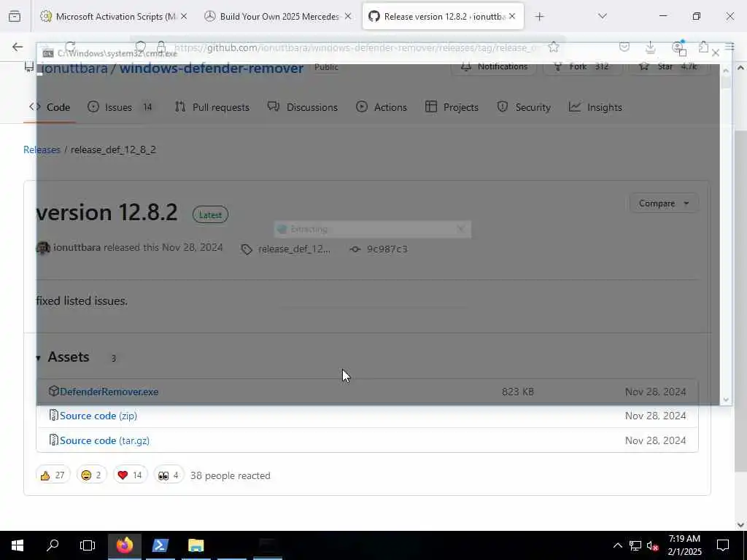Click the cmd window scrollbar down arrow

tap(726, 400)
